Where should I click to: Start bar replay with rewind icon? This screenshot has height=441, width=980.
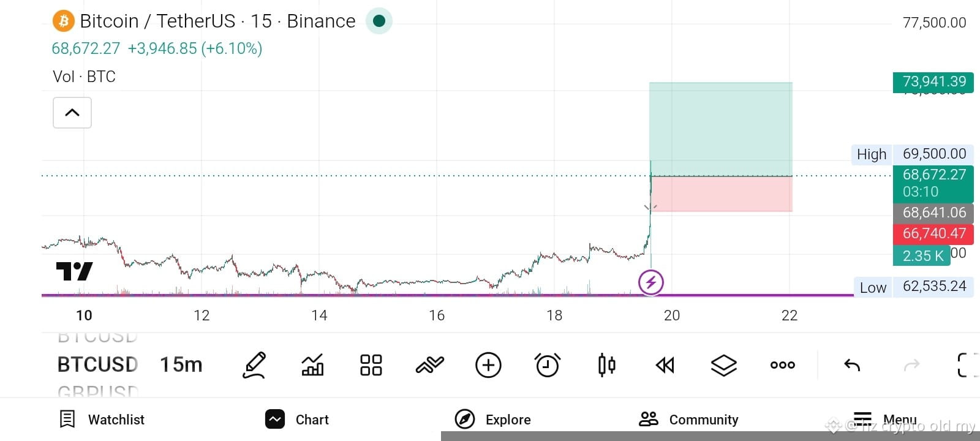[665, 366]
